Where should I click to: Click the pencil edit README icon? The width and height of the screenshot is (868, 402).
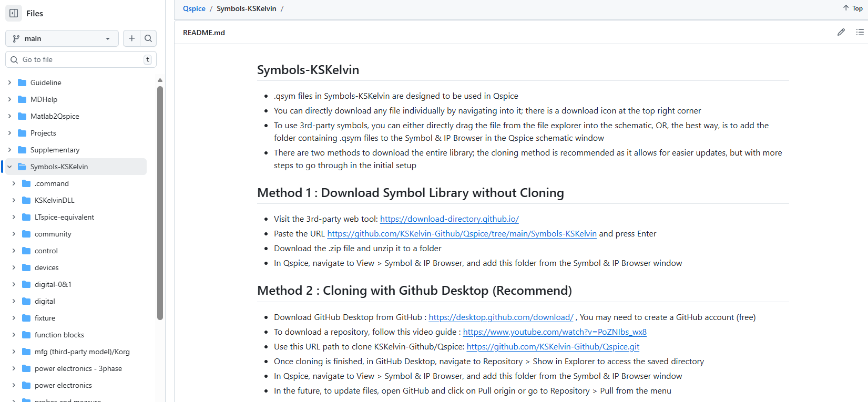[x=841, y=32]
